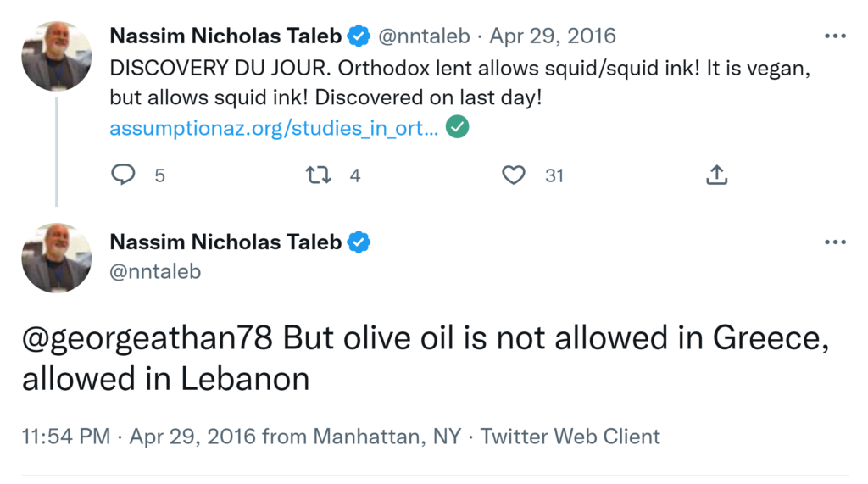The height and width of the screenshot is (484, 868).
Task: Click the reply icon on first tweet
Action: click(x=124, y=175)
